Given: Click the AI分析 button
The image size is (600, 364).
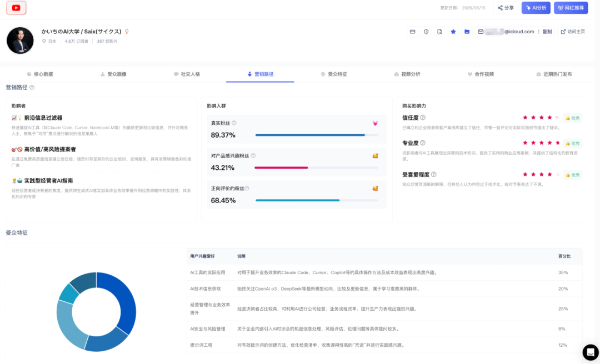Looking at the screenshot, I should tap(536, 8).
